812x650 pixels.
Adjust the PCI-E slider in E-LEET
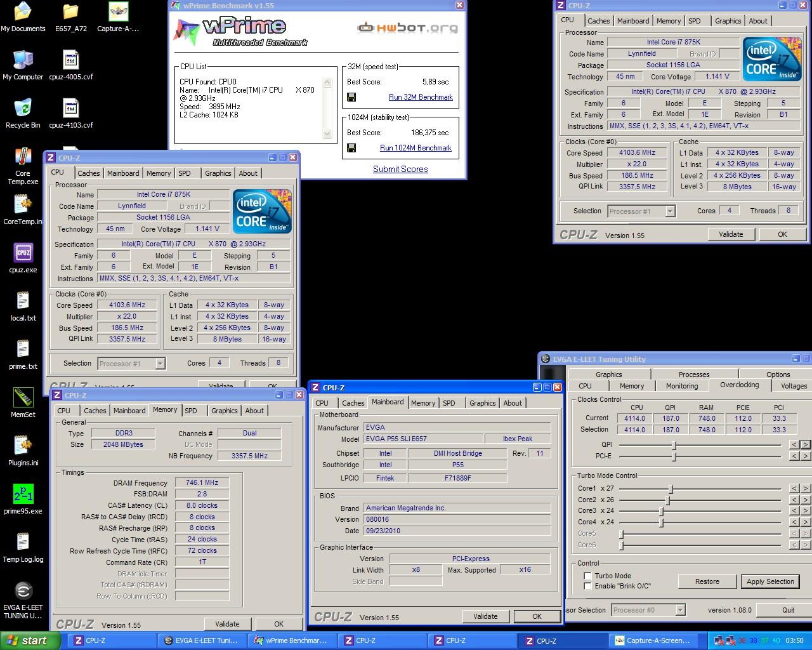[674, 456]
